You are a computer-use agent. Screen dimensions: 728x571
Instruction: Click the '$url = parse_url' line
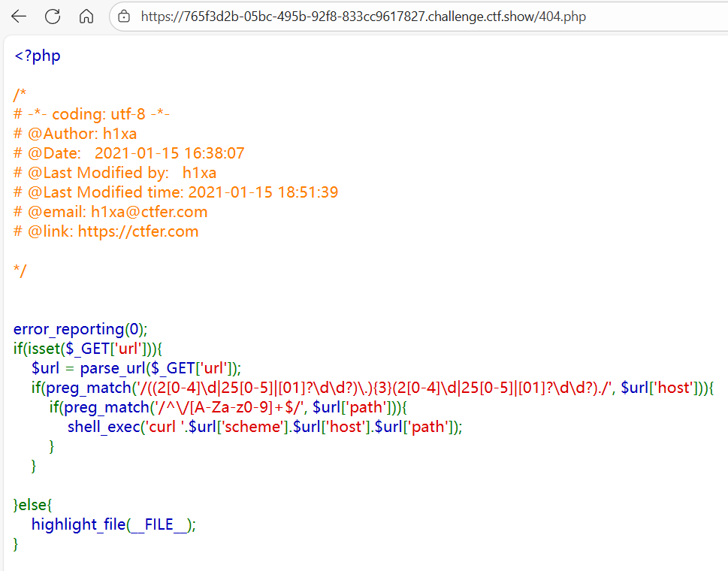[x=137, y=368]
